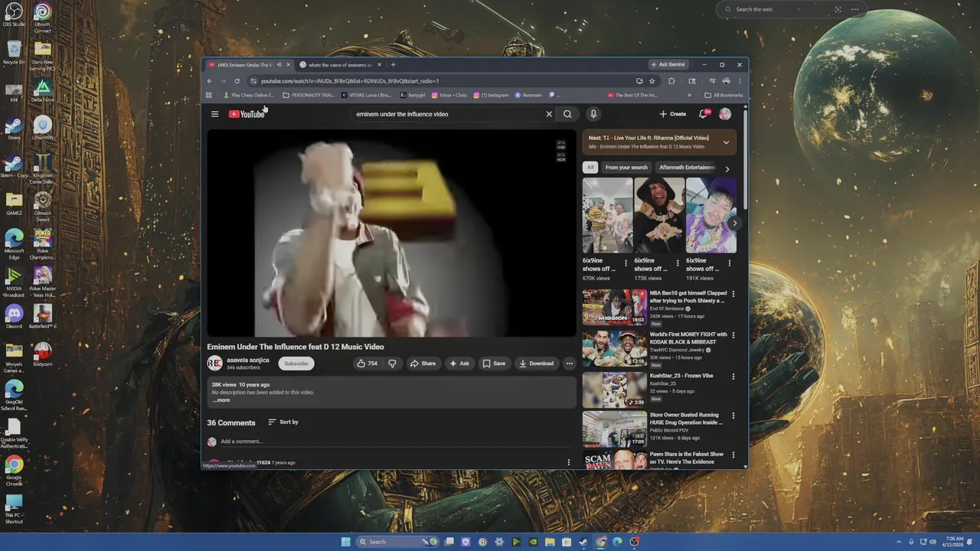Show more filter chips right arrow
The height and width of the screenshot is (551, 980).
727,168
